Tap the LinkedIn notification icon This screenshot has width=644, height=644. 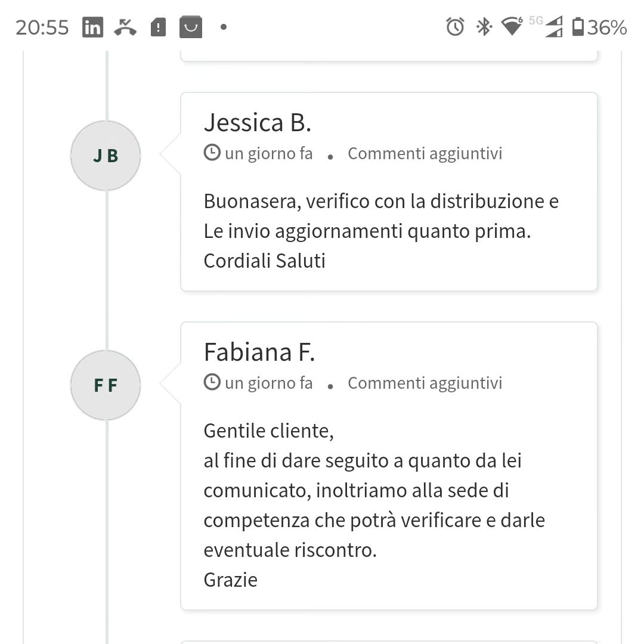pyautogui.click(x=92, y=27)
